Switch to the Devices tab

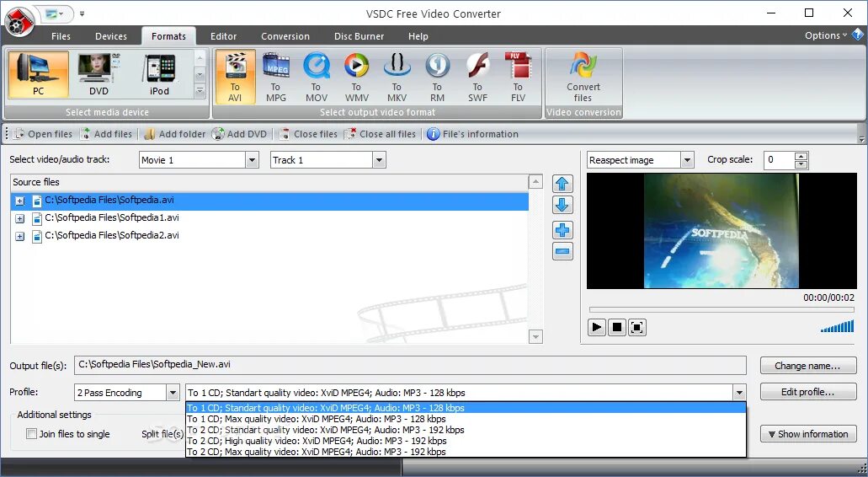[x=111, y=36]
